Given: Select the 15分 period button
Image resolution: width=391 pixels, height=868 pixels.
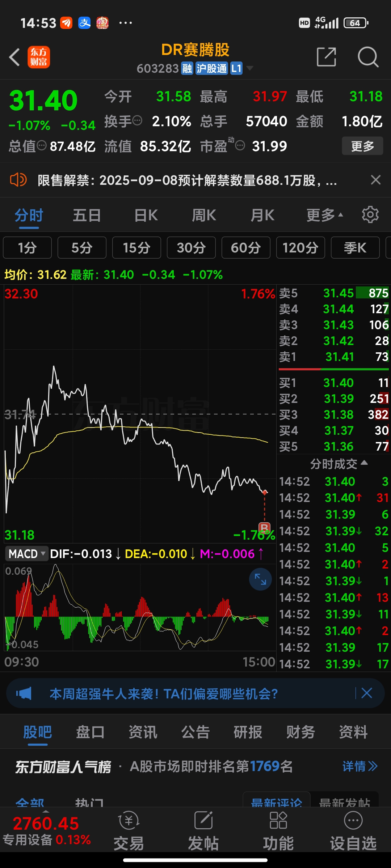Looking at the screenshot, I should (136, 248).
